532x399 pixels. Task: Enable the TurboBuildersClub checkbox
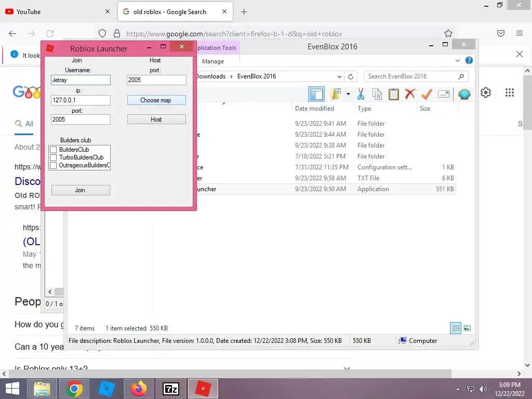[54, 157]
